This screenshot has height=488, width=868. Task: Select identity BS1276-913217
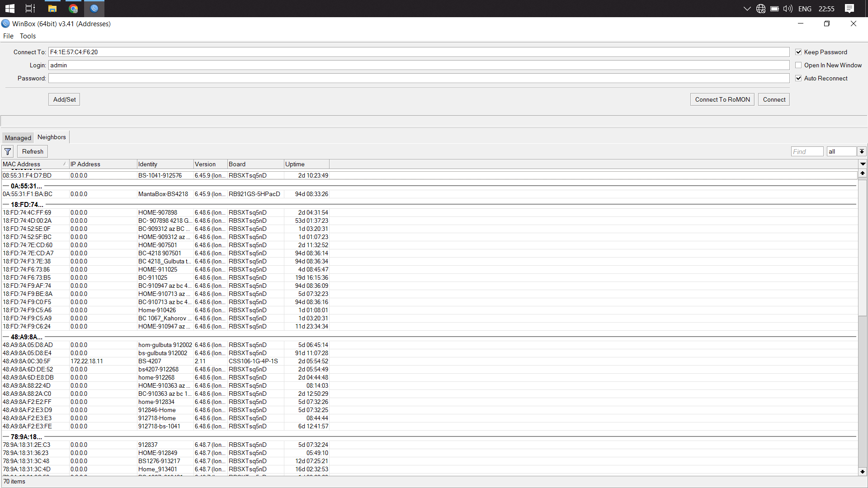(x=159, y=461)
